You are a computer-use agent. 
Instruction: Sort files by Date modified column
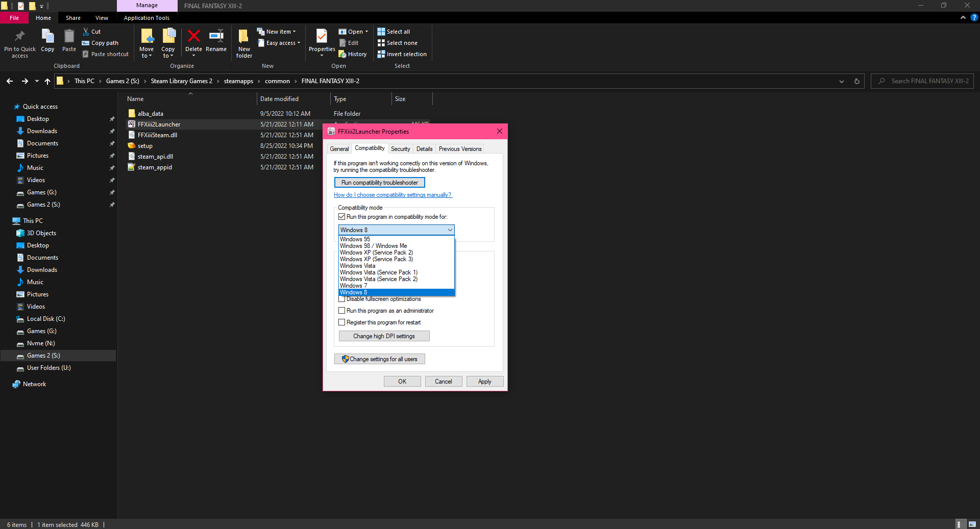coord(293,99)
